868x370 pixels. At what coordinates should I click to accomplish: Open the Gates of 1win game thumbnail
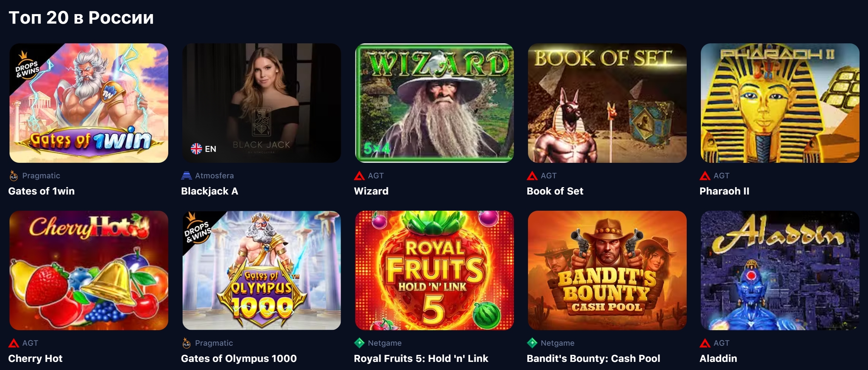point(89,103)
